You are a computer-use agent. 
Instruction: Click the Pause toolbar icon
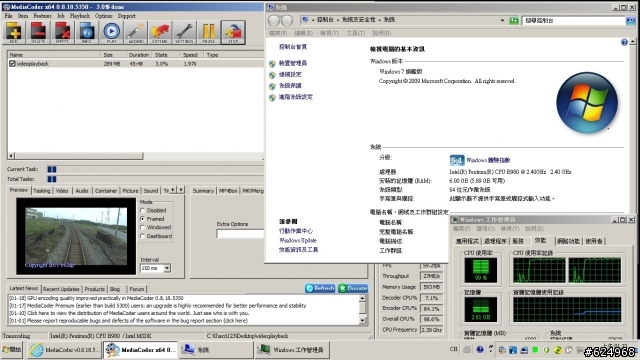[209, 32]
